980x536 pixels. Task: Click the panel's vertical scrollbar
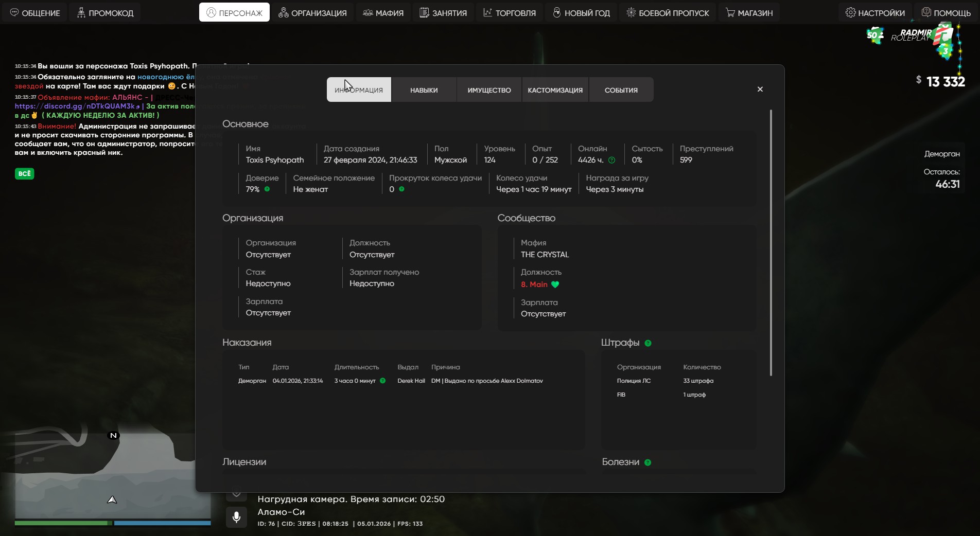coord(771,242)
